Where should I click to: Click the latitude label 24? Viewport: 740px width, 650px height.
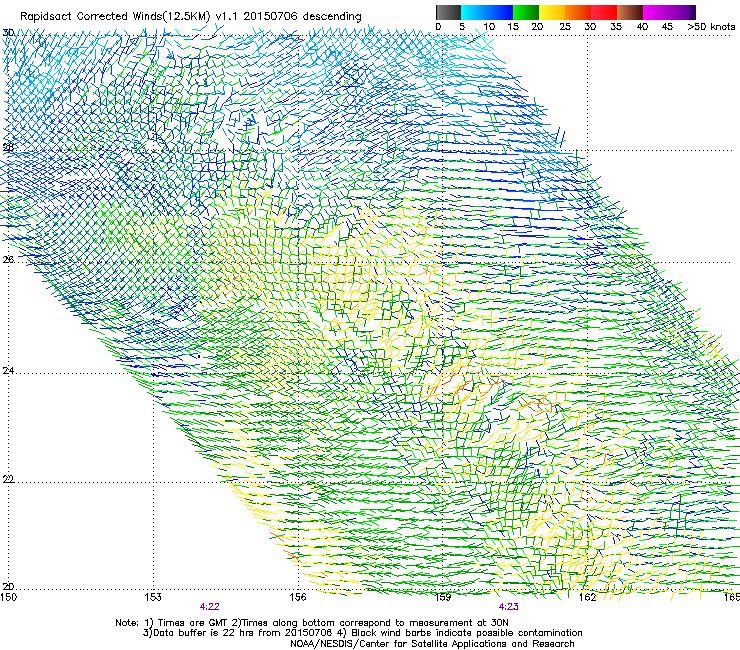(x=8, y=371)
